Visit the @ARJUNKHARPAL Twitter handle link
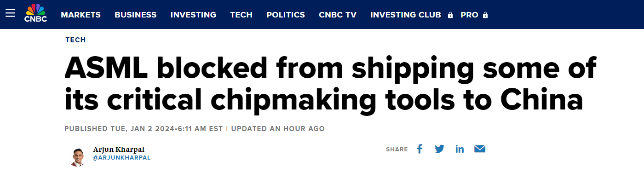 pos(122,158)
